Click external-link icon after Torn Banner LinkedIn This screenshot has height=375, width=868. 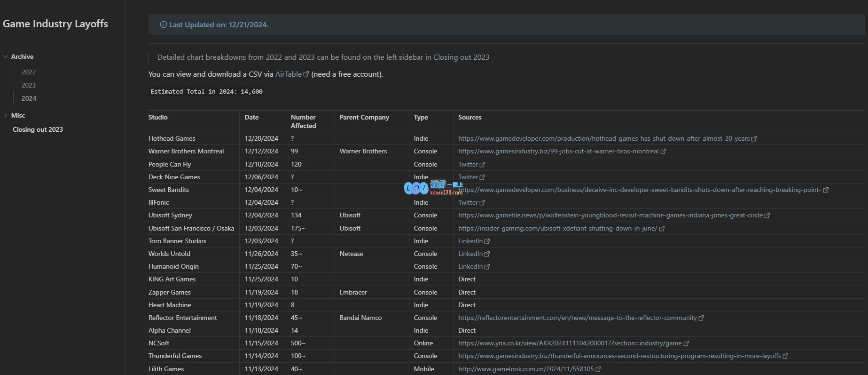(487, 241)
